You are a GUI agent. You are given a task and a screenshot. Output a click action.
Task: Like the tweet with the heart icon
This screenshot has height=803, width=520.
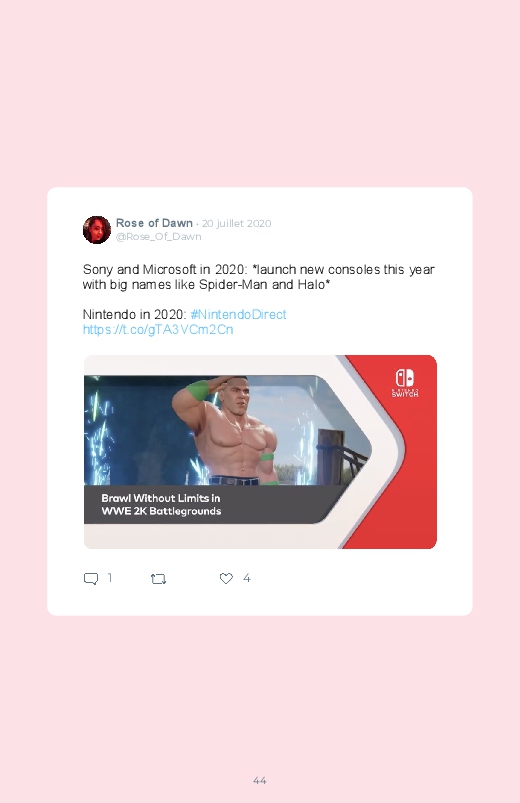tap(226, 578)
